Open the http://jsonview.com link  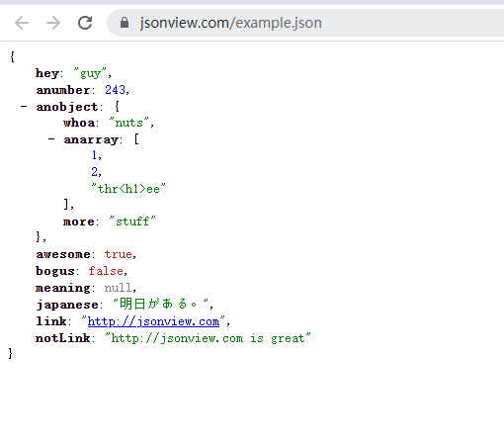tap(153, 321)
